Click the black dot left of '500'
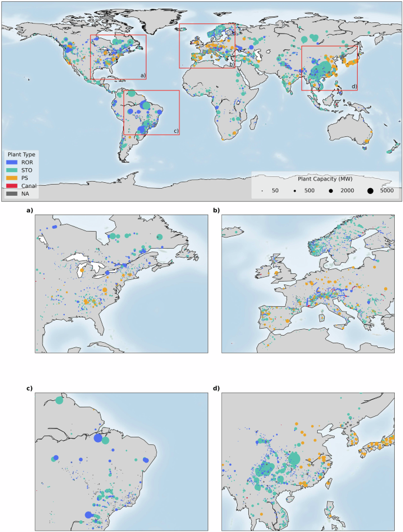The height and width of the screenshot is (532, 403). click(x=295, y=191)
